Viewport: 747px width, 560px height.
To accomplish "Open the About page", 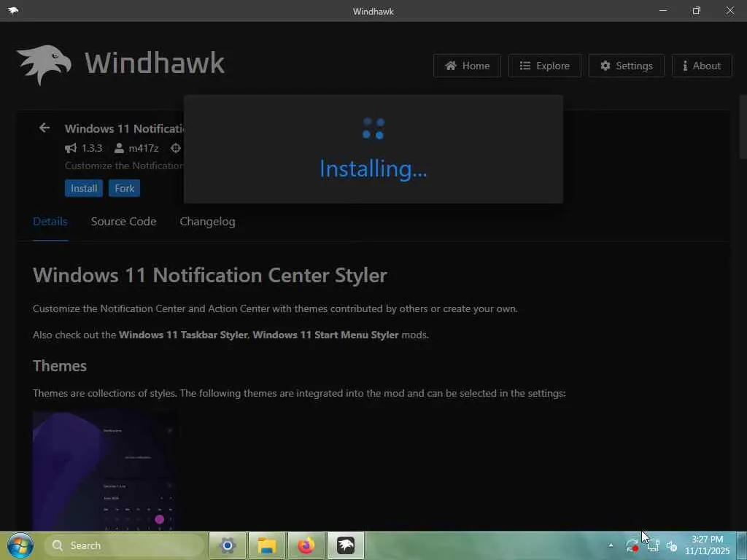I will coord(702,66).
